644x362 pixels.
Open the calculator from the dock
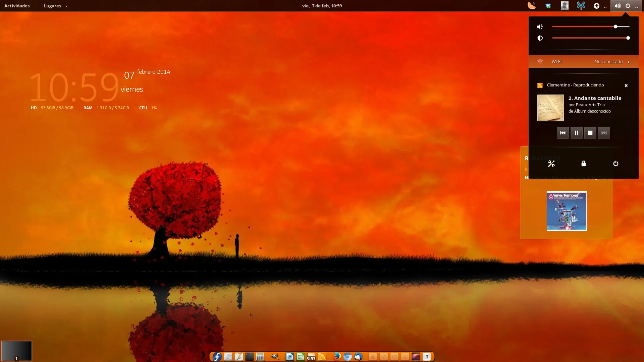(x=260, y=357)
